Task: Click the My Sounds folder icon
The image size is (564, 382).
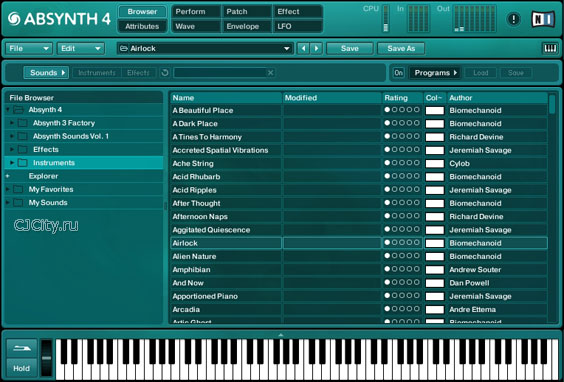Action: [x=18, y=203]
